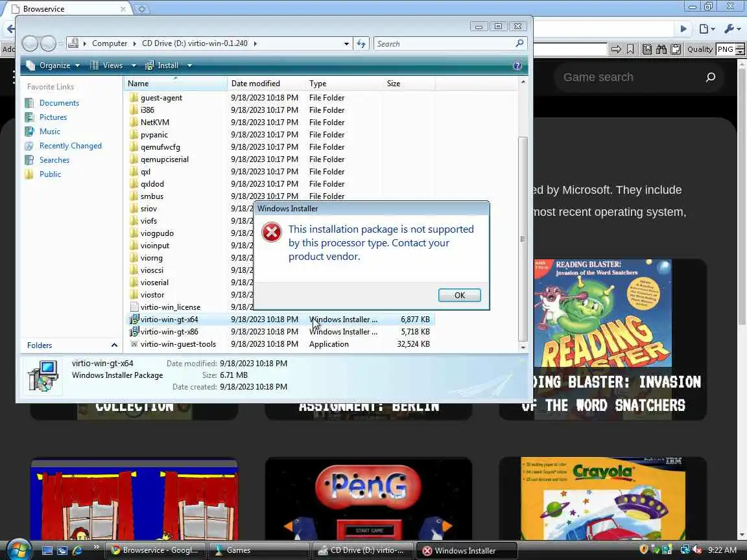The image size is (747, 560).
Task: Select the vioscsi folder
Action: (x=152, y=270)
